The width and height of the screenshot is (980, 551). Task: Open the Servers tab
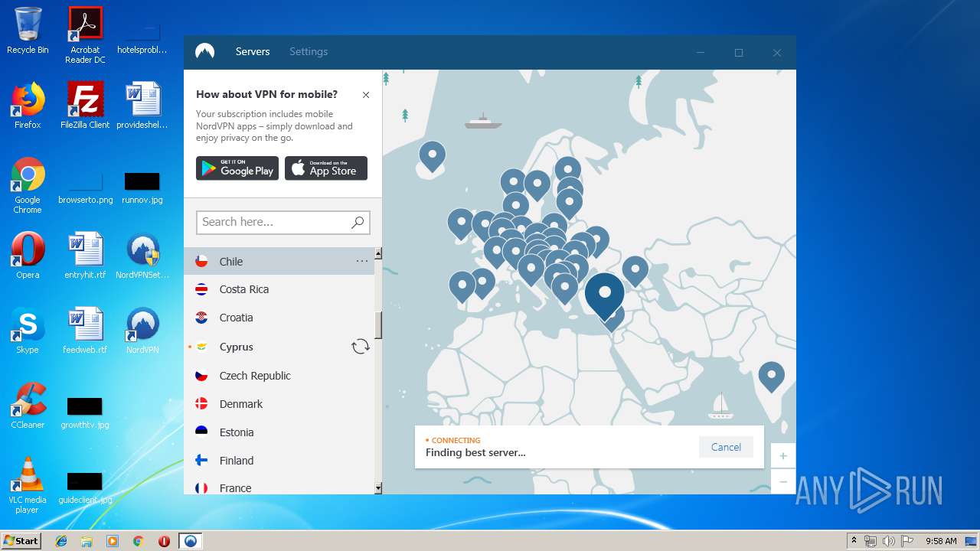[253, 51]
